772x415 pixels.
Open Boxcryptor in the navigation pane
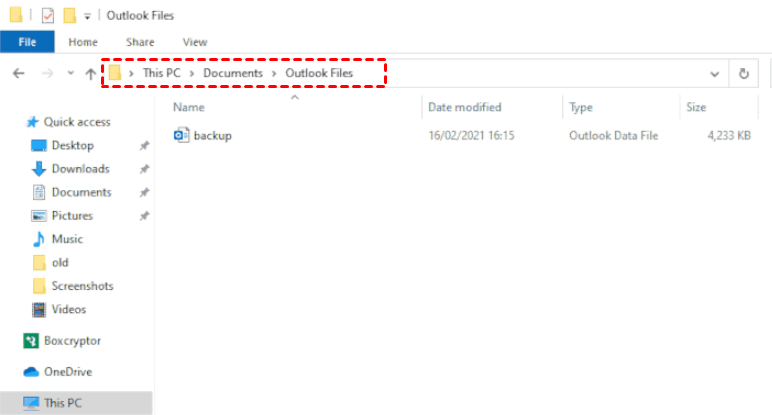(x=72, y=341)
